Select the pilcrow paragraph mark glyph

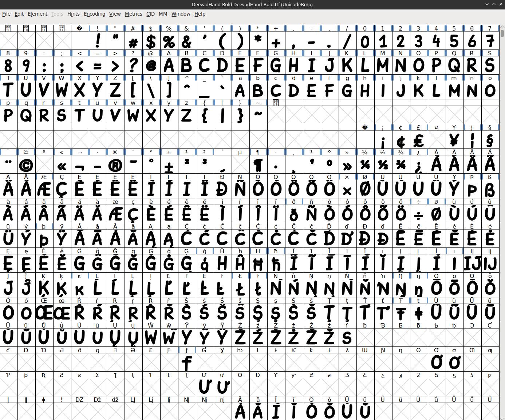[258, 165]
